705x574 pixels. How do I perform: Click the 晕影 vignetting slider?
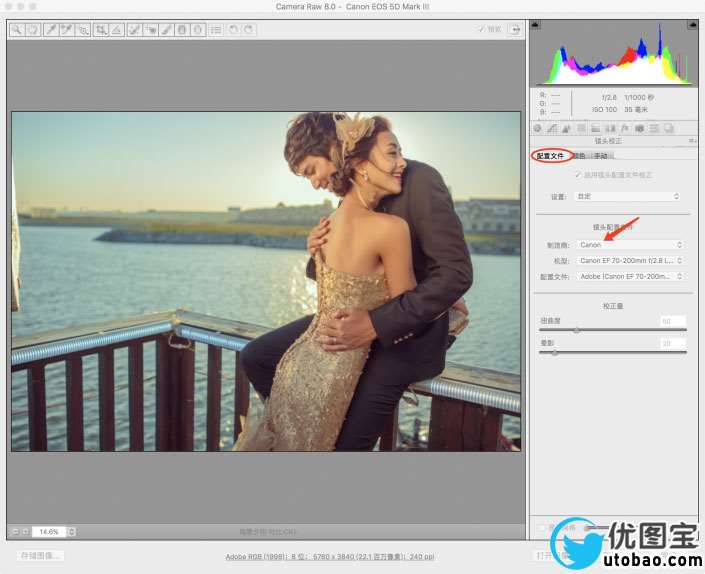pyautogui.click(x=613, y=353)
